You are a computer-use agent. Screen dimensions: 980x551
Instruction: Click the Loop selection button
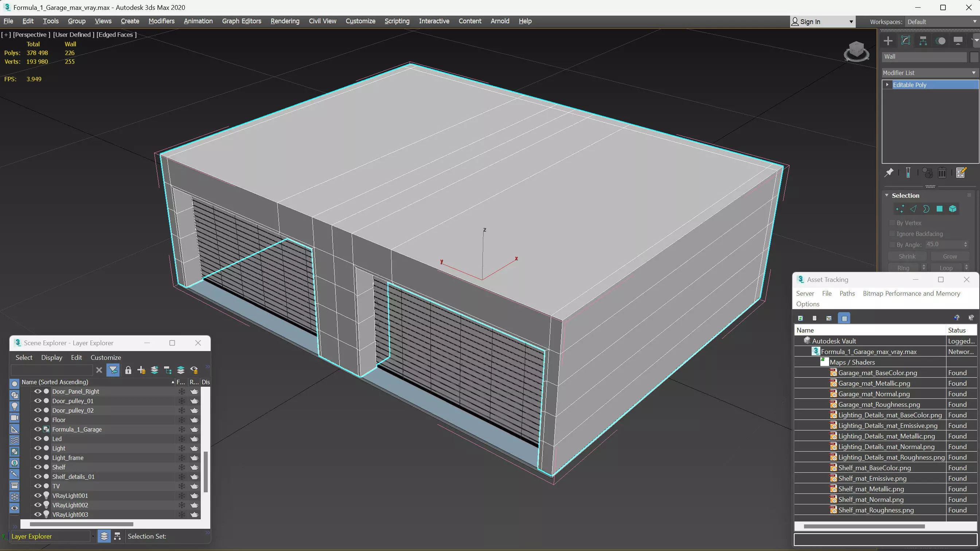[946, 268]
